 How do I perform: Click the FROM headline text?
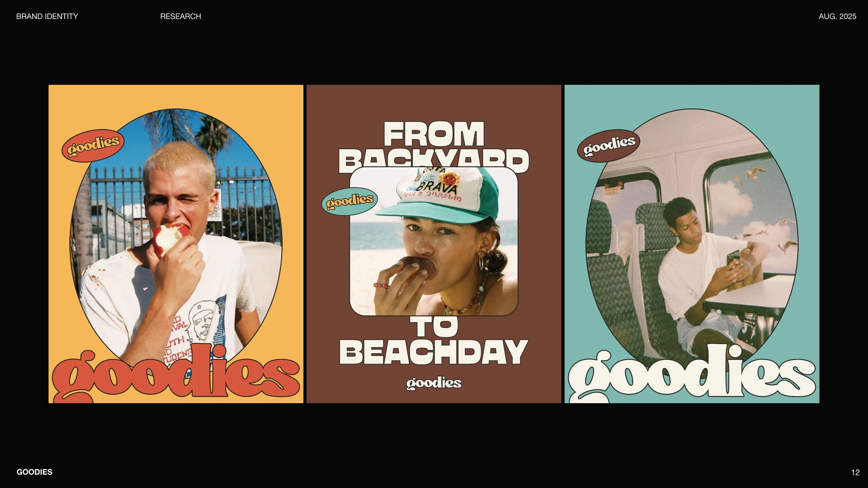[x=434, y=134]
